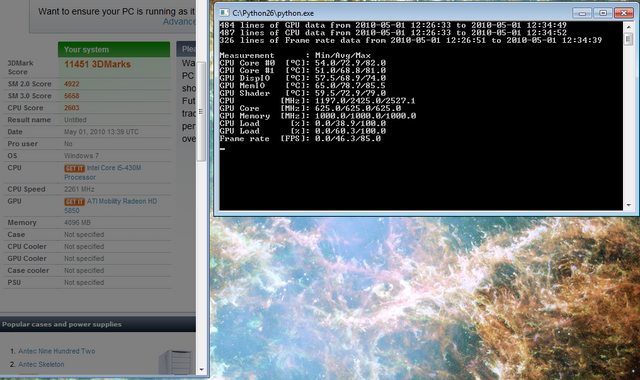Open the Intel Core i5-430M Processor link
640x380 pixels.
pos(102,173)
